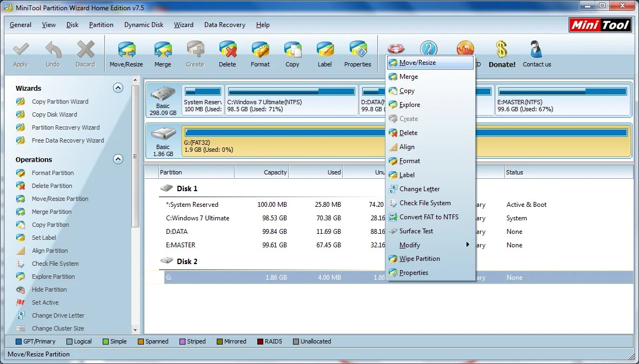The height and width of the screenshot is (364, 639).
Task: Open the Format tool from the toolbar
Action: point(260,53)
